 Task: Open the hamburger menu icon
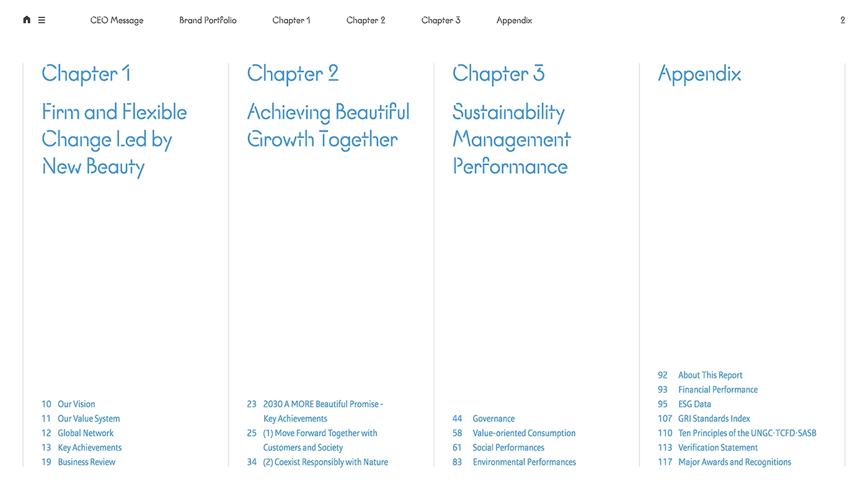(x=42, y=20)
